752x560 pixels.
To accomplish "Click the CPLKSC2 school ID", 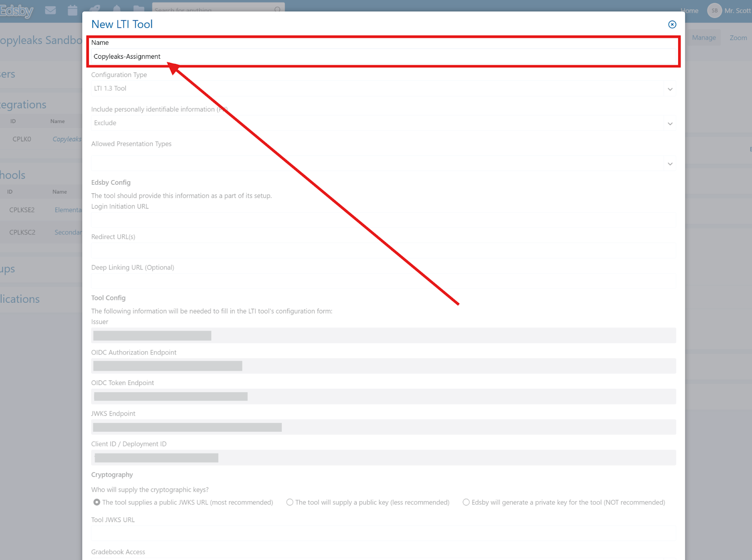I will pos(22,232).
